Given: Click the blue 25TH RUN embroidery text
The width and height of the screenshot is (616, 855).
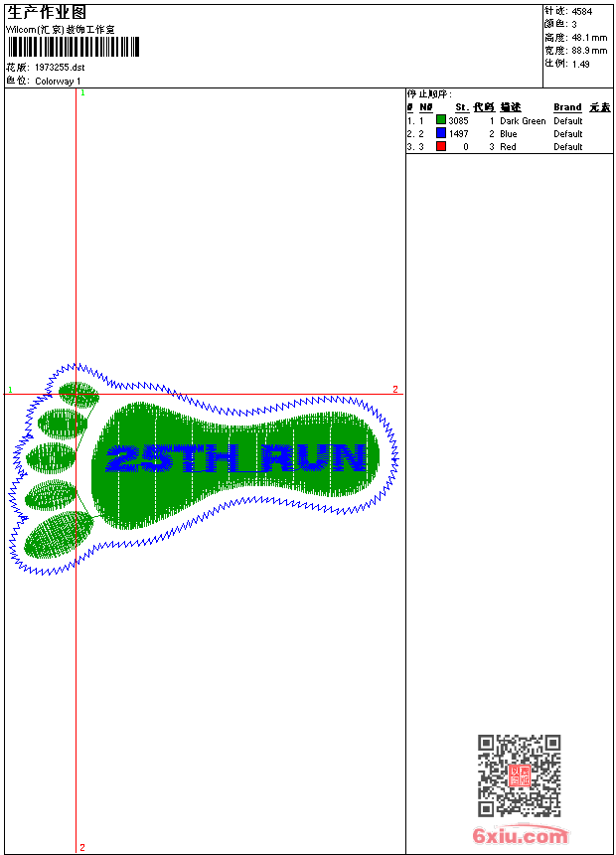Looking at the screenshot, I should (x=236, y=458).
